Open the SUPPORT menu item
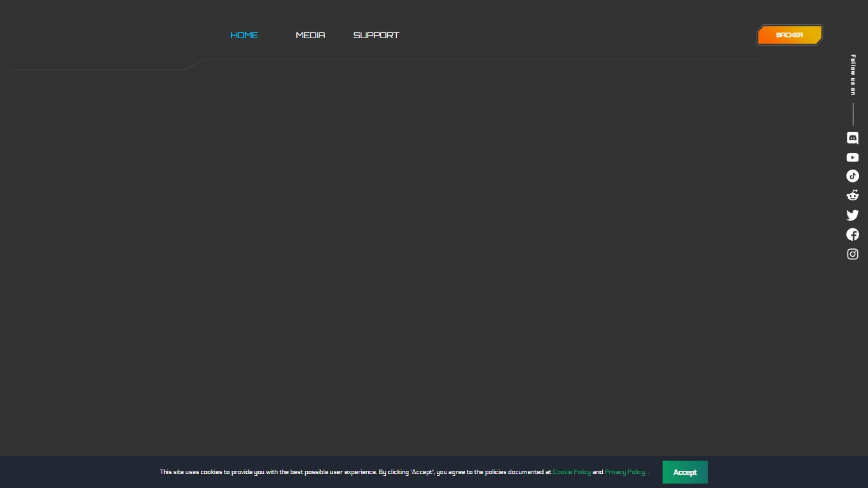 point(376,35)
